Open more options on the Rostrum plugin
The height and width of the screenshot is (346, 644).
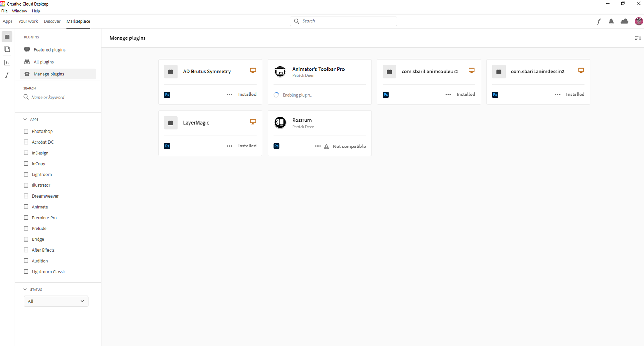318,146
